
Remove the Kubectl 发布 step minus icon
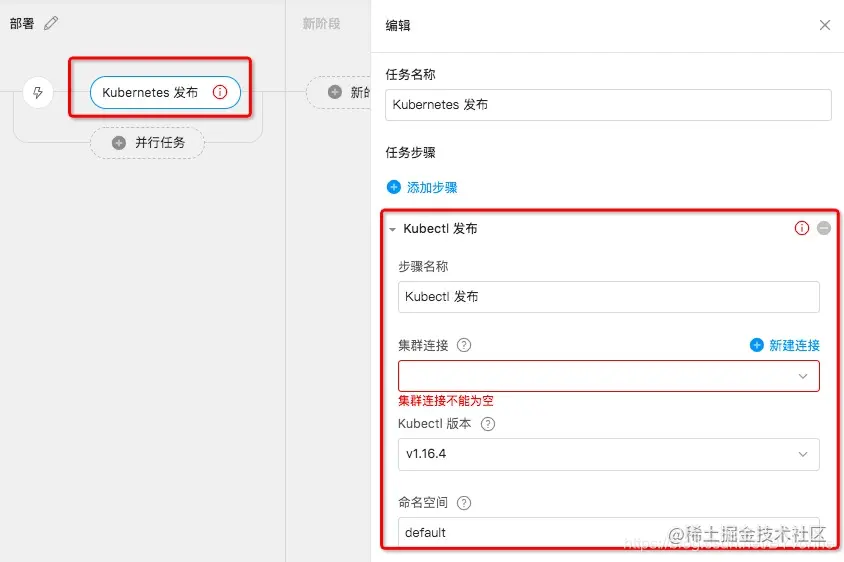click(x=824, y=228)
